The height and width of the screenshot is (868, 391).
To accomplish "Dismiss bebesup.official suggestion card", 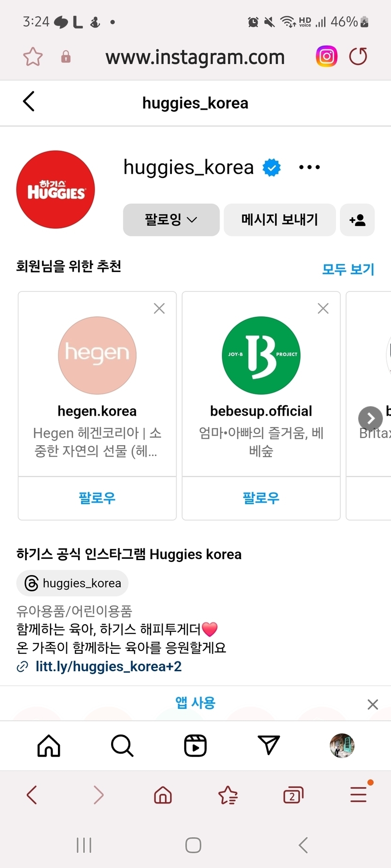I will [x=323, y=308].
